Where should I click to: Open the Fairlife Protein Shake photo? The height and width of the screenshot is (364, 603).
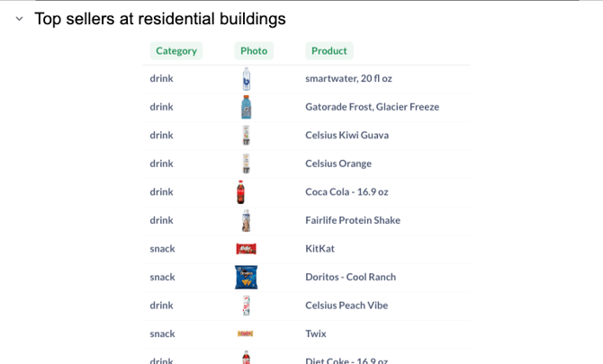point(246,220)
